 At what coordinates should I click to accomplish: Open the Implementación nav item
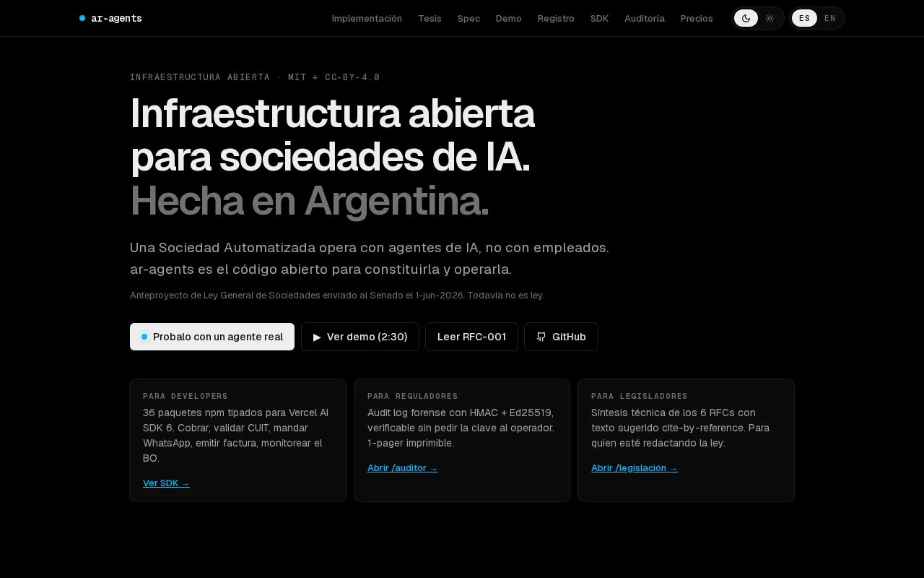[367, 18]
